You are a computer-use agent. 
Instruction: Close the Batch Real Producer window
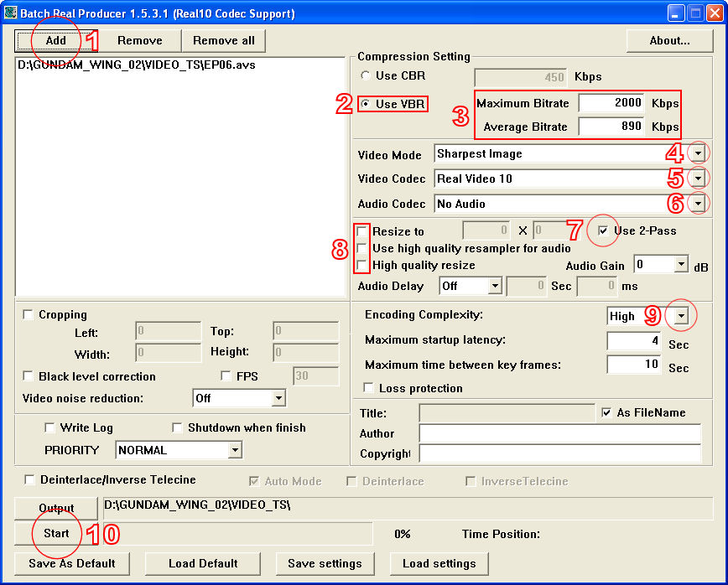(x=714, y=13)
